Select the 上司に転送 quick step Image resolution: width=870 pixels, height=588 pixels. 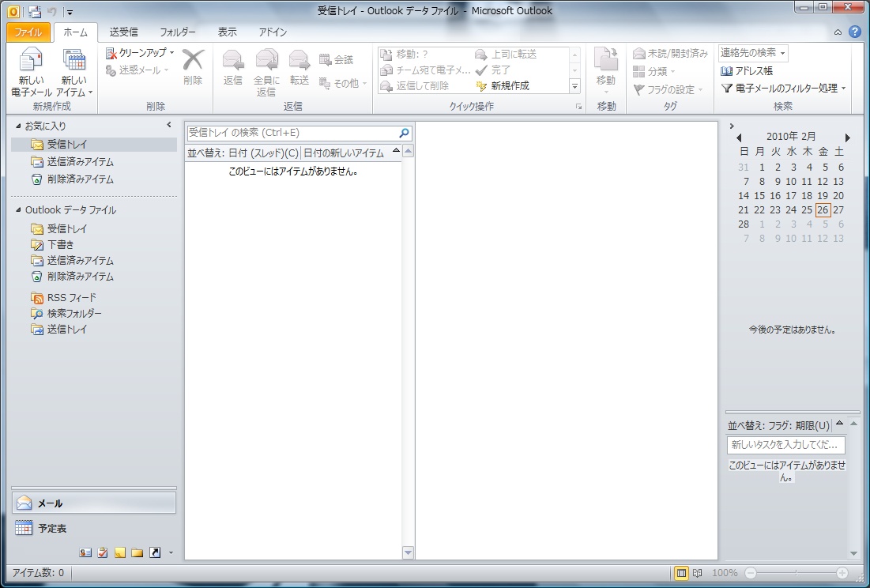coord(506,55)
